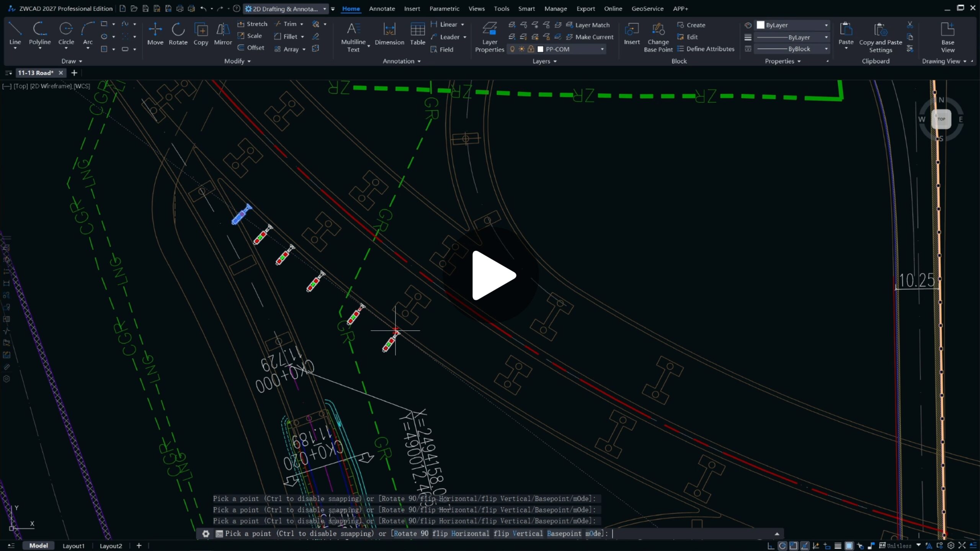Click Define Attributes button

point(706,49)
